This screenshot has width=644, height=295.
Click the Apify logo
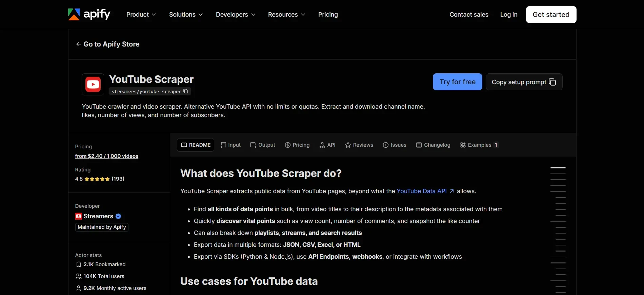89,15
